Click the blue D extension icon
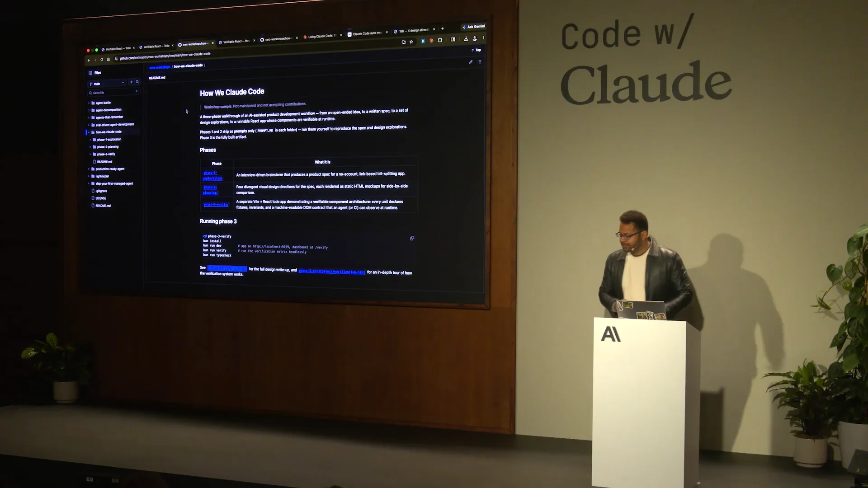 pos(423,41)
